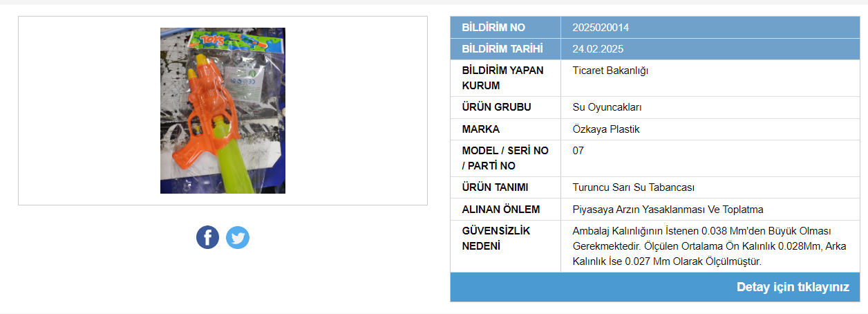Select the Su Oyuncakları product group
The height and width of the screenshot is (314, 868).
(x=607, y=107)
